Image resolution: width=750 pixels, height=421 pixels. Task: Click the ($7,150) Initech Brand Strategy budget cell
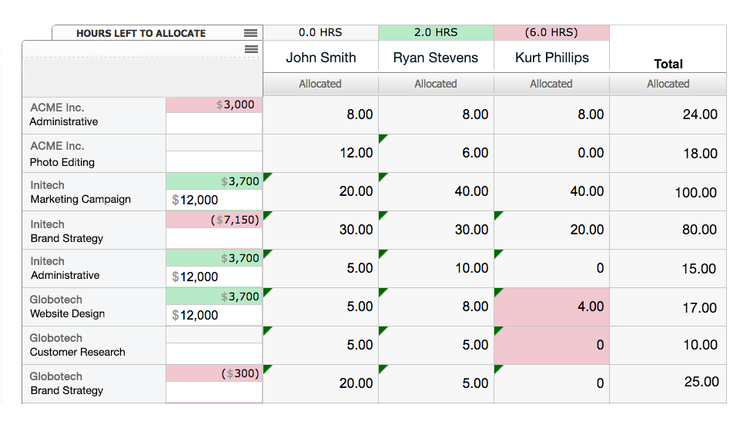[214, 219]
